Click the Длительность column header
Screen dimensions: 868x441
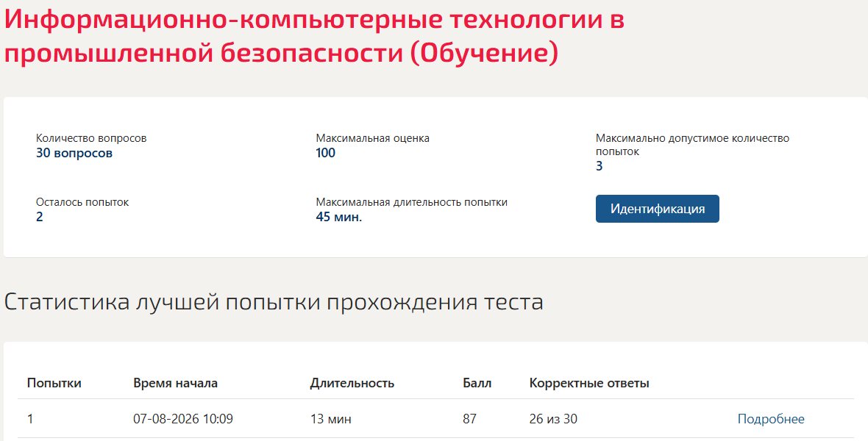(352, 383)
